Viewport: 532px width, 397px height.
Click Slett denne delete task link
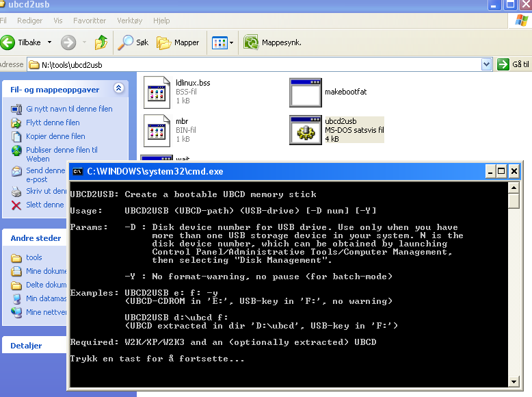pos(44,205)
